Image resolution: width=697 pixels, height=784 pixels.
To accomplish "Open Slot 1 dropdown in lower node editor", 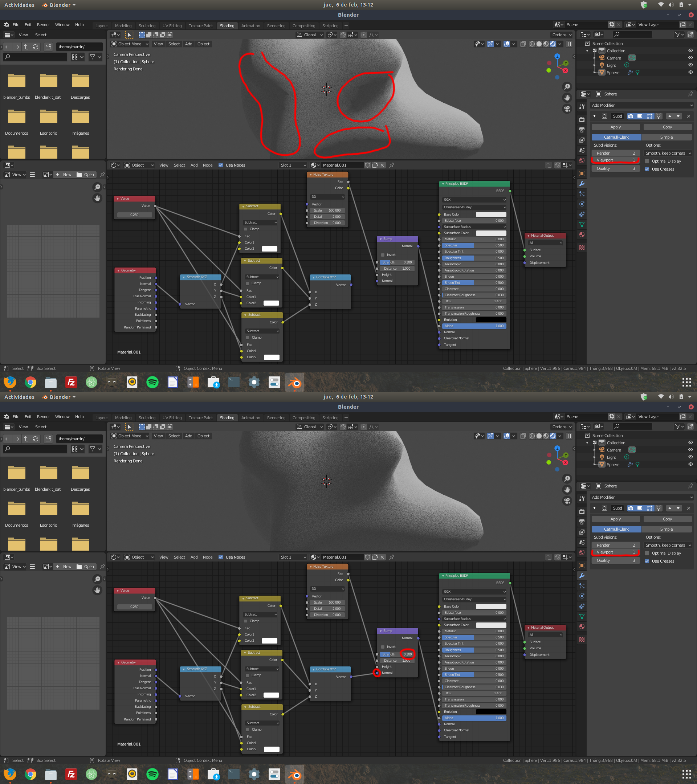I will (x=293, y=557).
